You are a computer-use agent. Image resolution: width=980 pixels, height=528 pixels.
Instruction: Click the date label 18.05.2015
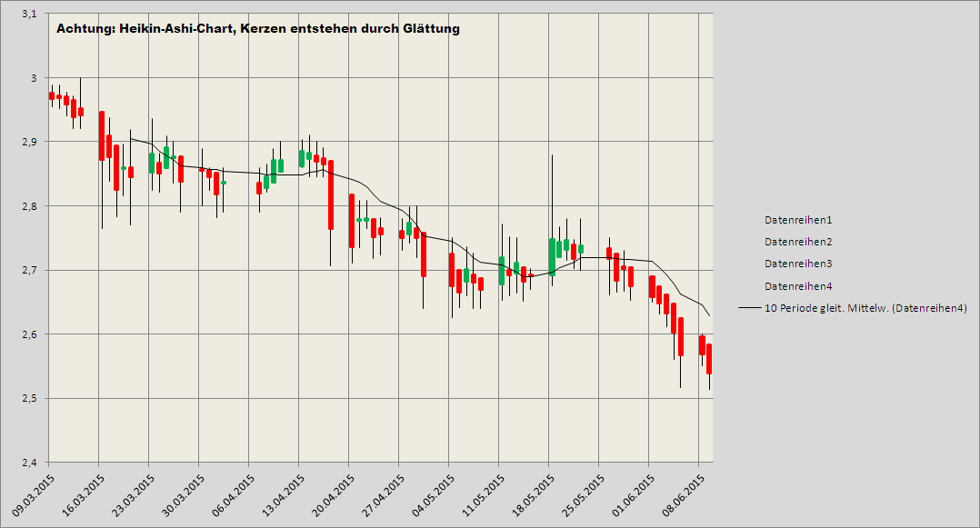point(534,495)
